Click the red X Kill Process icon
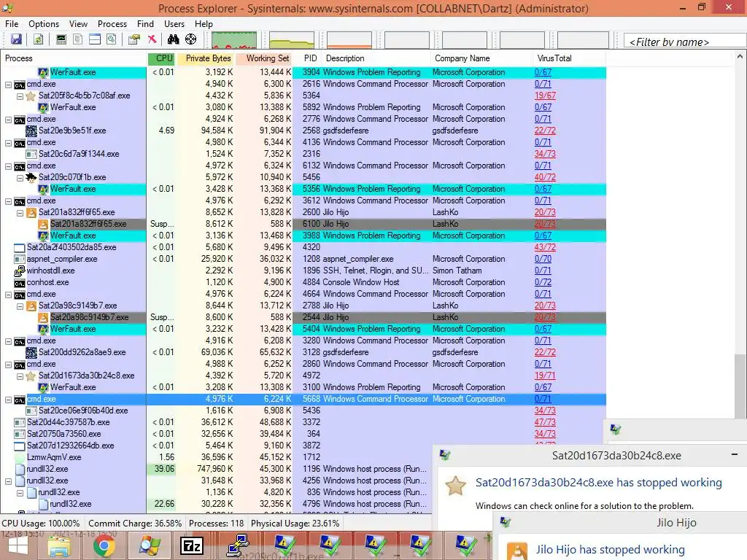Image resolution: width=747 pixels, height=560 pixels. pyautogui.click(x=152, y=39)
